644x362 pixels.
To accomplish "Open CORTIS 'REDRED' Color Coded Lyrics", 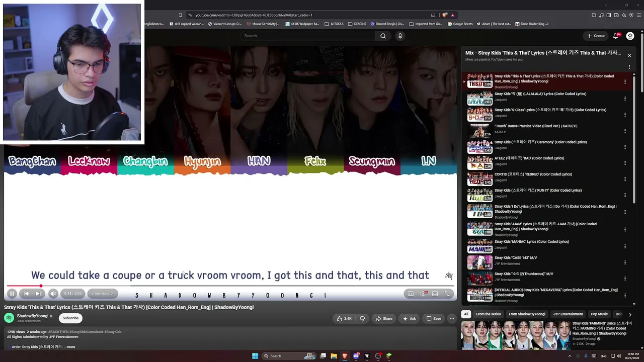I will [533, 174].
